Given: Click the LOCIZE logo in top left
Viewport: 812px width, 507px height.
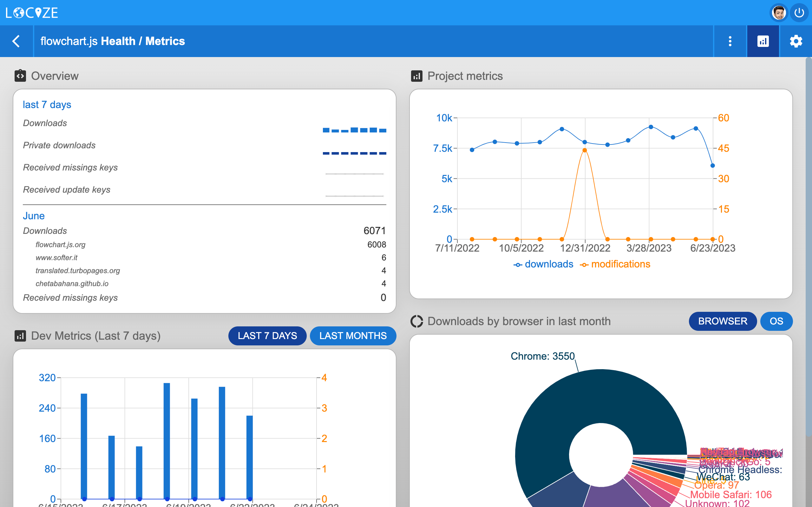Looking at the screenshot, I should point(32,12).
